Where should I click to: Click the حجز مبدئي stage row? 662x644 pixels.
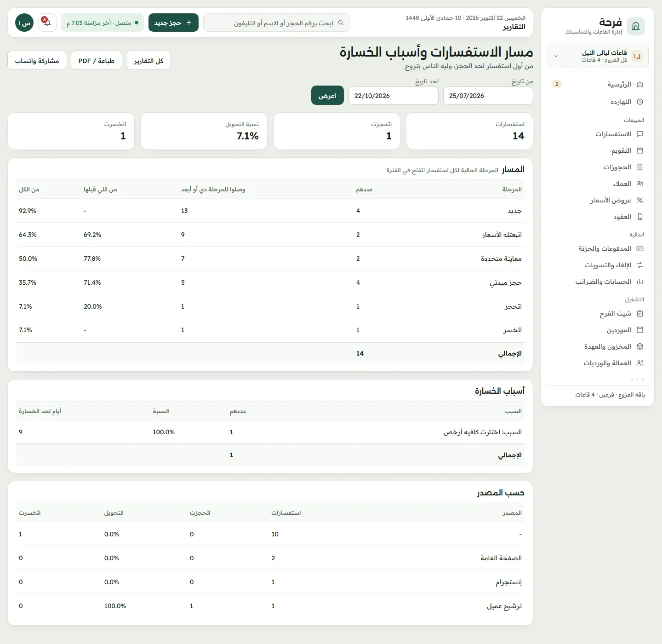270,282
